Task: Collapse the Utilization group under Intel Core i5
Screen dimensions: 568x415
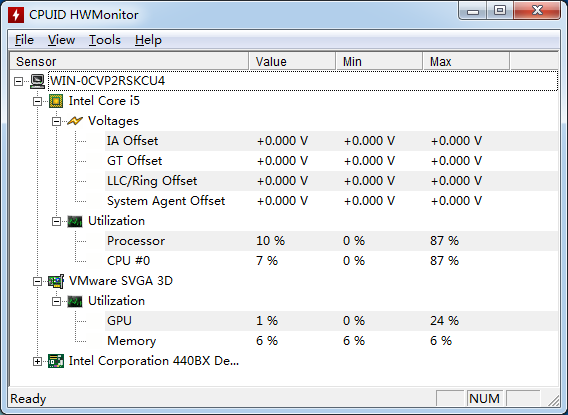Action: coord(57,221)
